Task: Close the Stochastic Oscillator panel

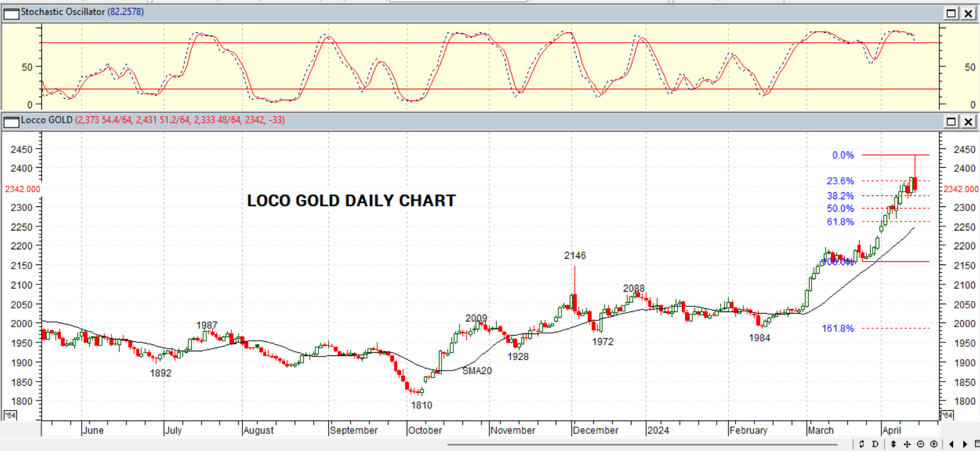Action: tap(969, 13)
